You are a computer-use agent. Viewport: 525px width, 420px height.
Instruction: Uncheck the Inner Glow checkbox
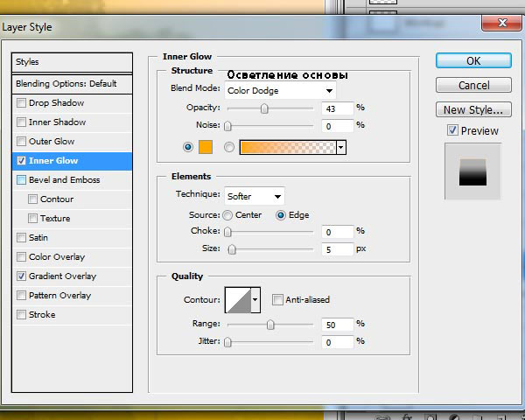[x=21, y=160]
